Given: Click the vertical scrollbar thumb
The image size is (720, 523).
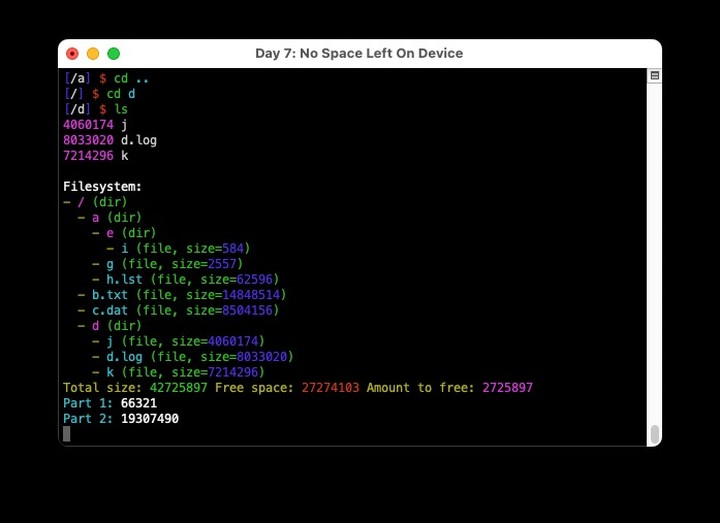Looking at the screenshot, I should click(x=655, y=434).
